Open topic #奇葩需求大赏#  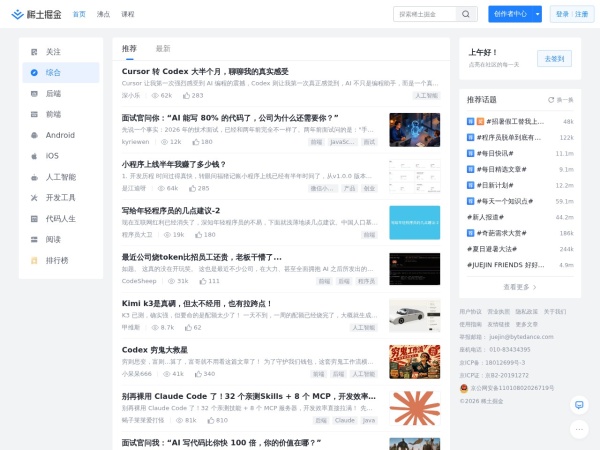tap(502, 233)
